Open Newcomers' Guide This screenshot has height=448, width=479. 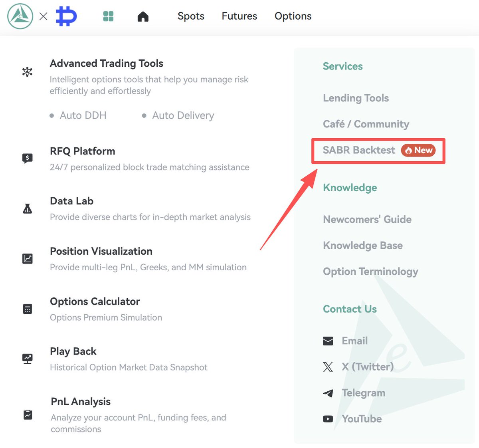pyautogui.click(x=367, y=220)
